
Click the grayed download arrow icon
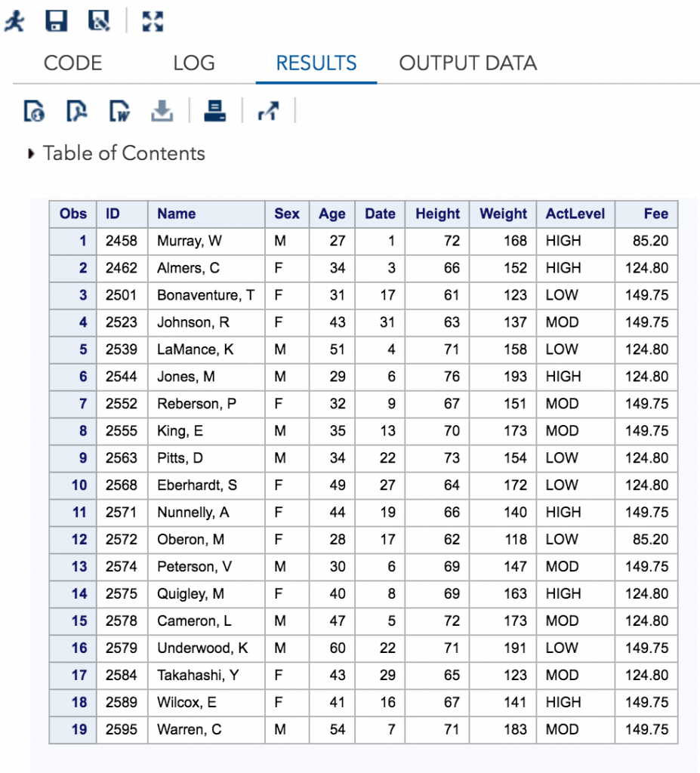tap(162, 110)
